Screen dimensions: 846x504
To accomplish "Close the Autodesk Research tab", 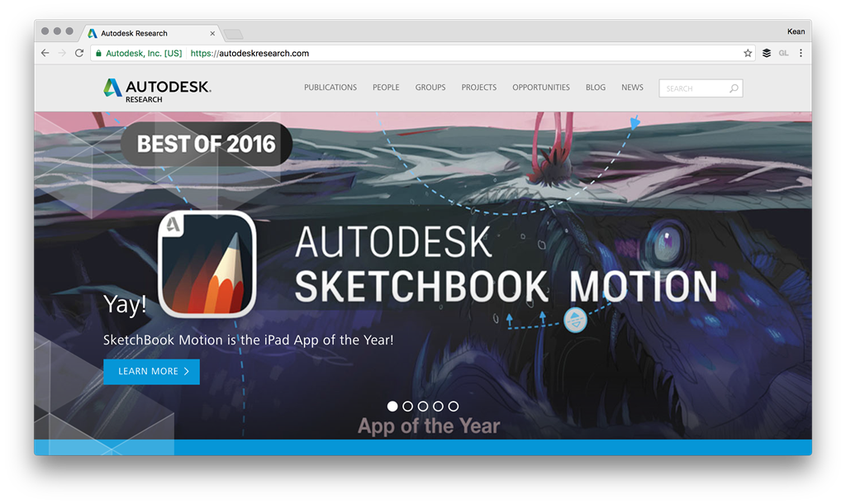I will (x=212, y=34).
